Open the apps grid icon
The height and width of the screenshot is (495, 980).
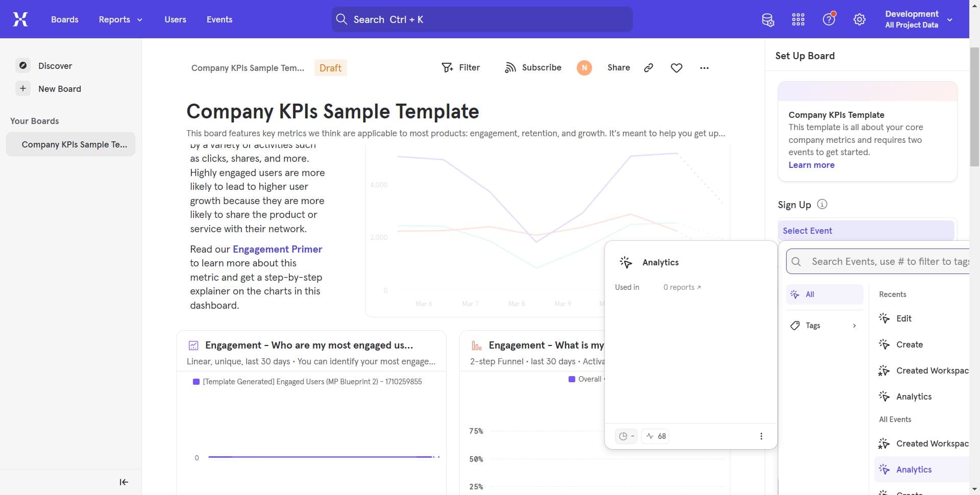click(798, 20)
